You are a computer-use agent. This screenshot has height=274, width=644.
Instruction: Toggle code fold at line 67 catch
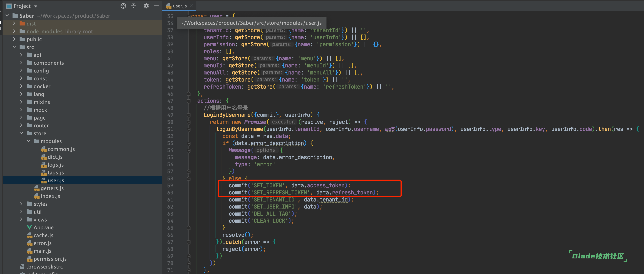point(189,242)
